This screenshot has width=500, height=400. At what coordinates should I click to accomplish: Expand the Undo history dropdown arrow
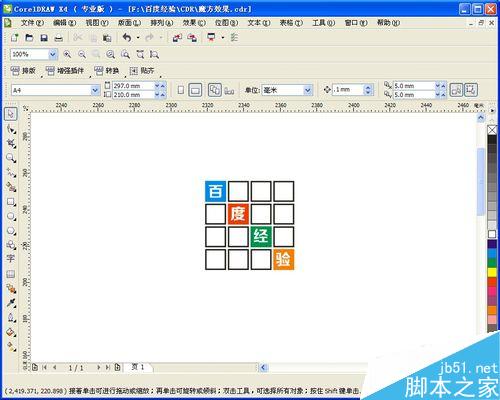[138, 38]
